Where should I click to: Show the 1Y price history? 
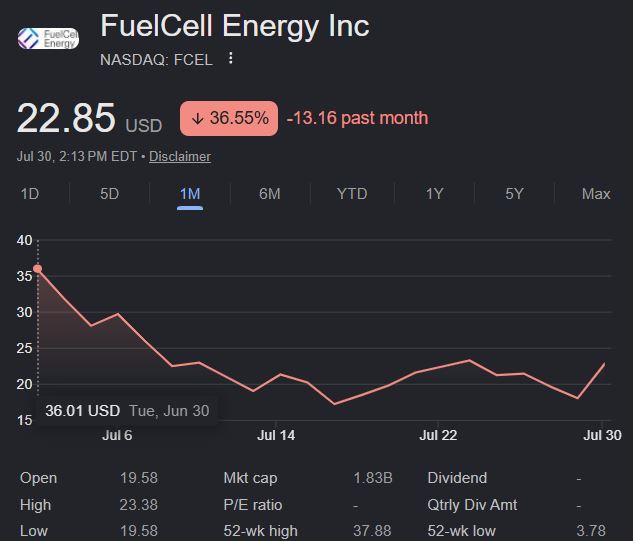(434, 194)
